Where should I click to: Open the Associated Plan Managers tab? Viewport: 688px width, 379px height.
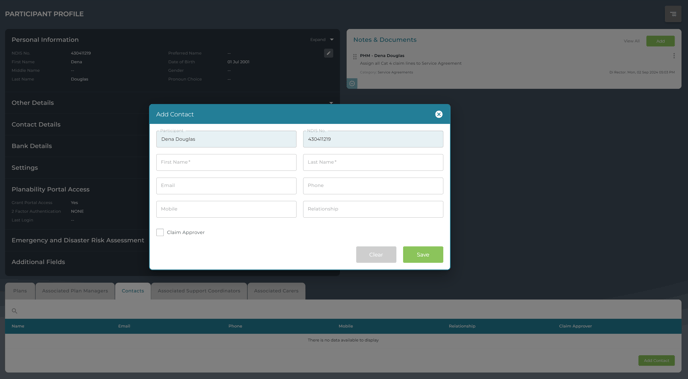tap(75, 291)
